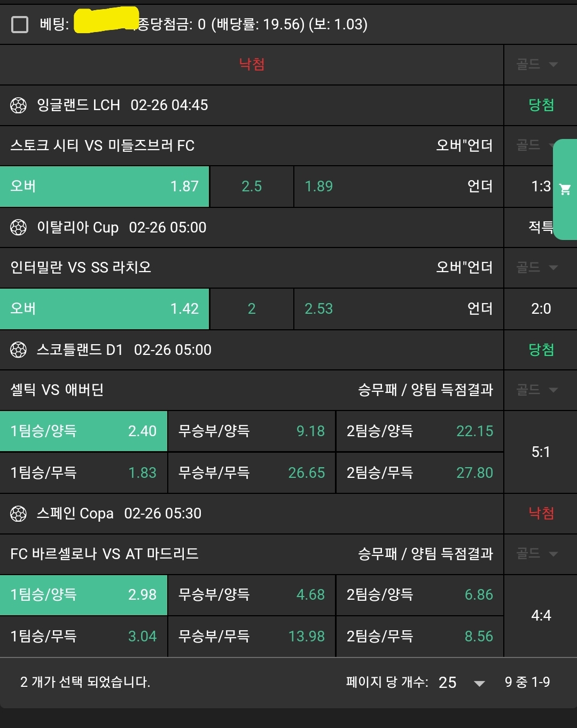
Task: Click soccer ball icon beside 이탈리아 Cup
Action: 18,228
